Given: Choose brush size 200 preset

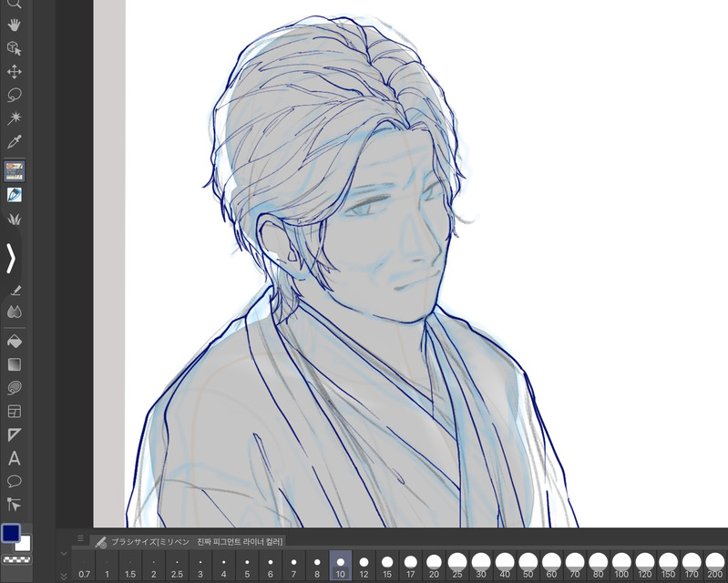Looking at the screenshot, I should [715, 566].
